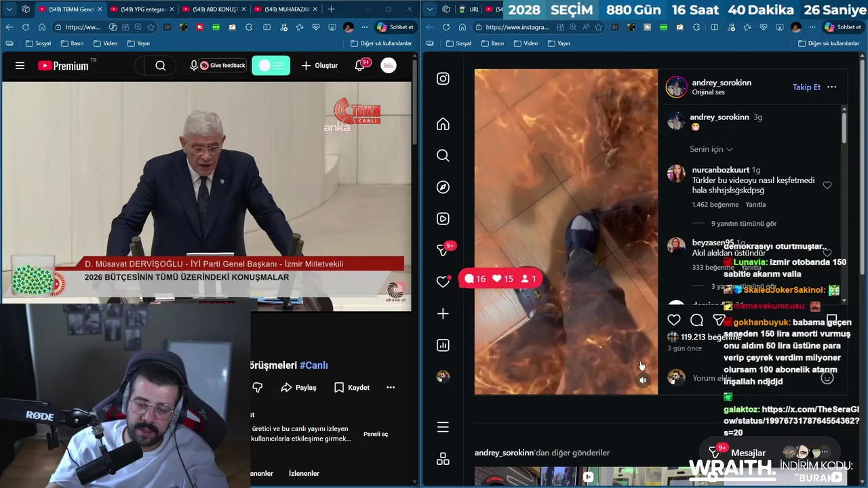Favorite the Instagram page with address bar star
This screenshot has width=868, height=488.
click(598, 27)
